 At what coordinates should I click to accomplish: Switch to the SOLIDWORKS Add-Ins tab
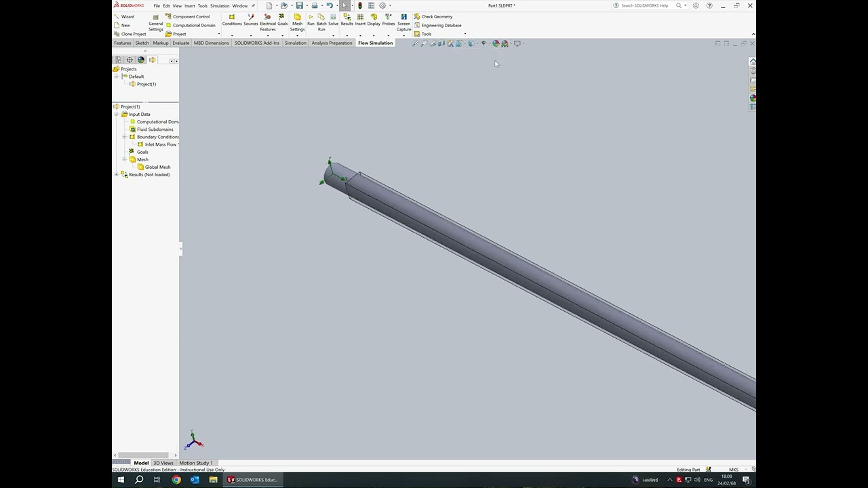pyautogui.click(x=257, y=43)
